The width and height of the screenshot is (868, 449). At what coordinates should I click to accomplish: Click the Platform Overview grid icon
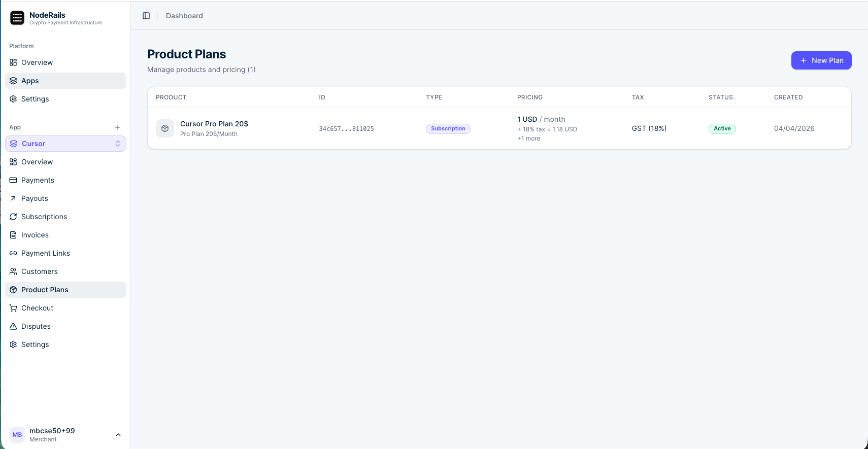pyautogui.click(x=13, y=62)
